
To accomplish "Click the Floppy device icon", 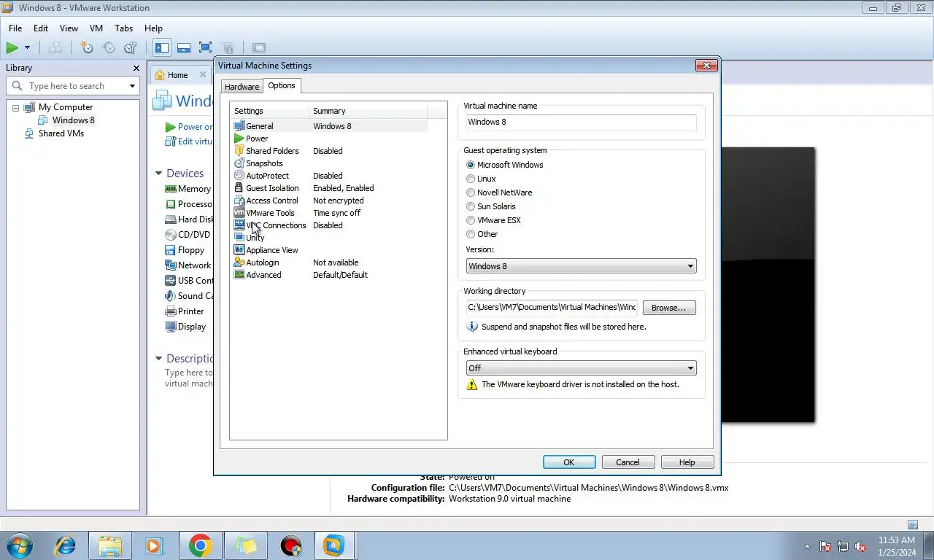I will pyautogui.click(x=170, y=250).
